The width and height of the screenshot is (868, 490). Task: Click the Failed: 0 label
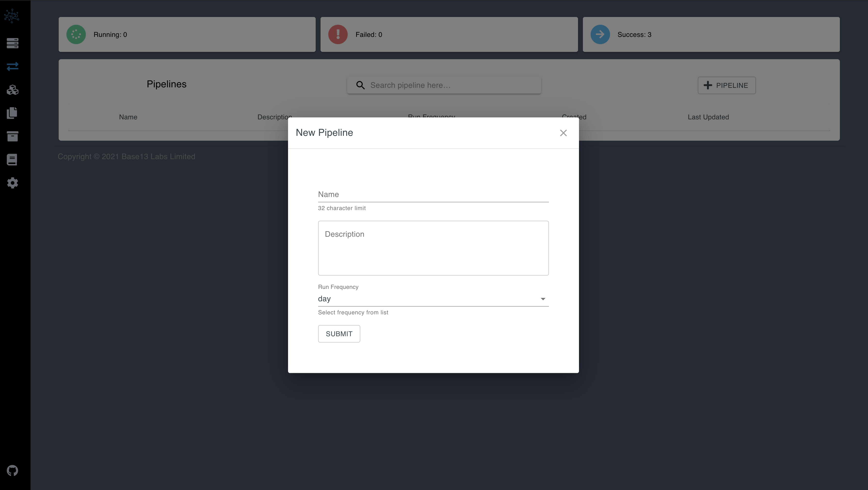(x=369, y=35)
